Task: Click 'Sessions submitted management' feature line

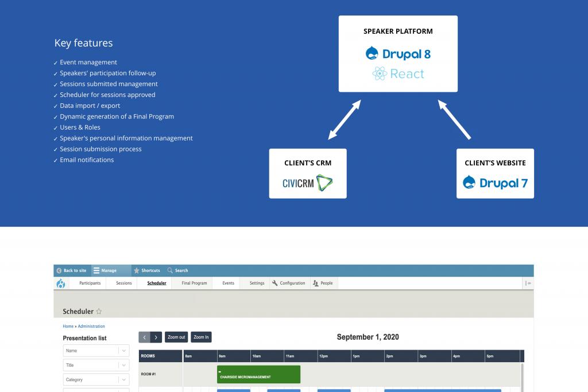Action: coord(109,84)
